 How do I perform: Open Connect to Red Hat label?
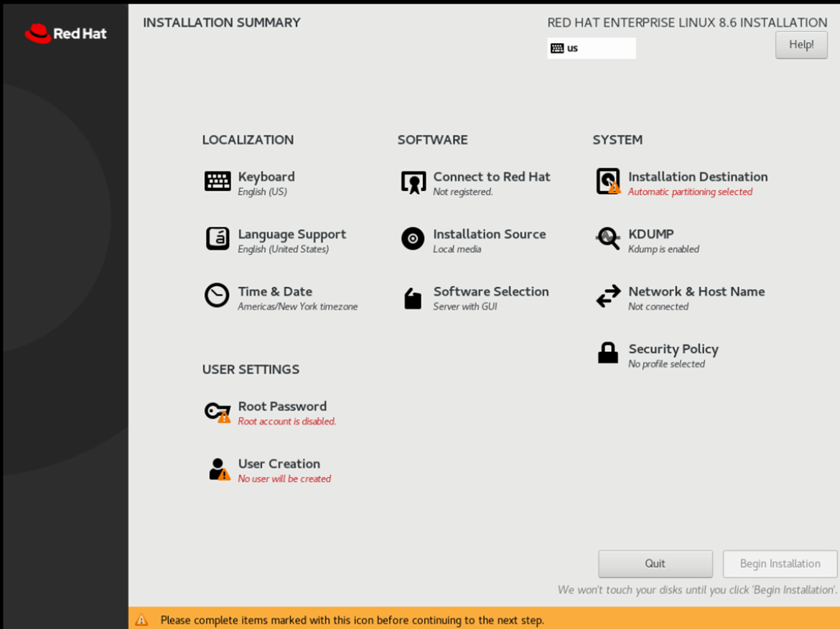point(491,177)
